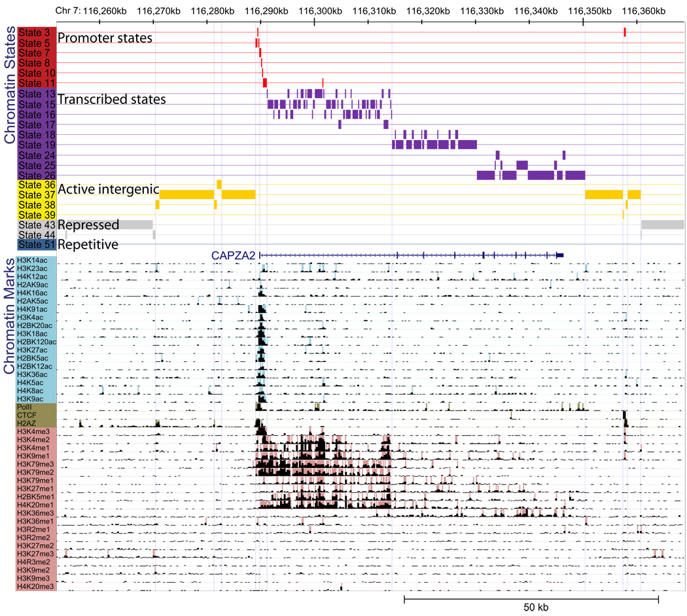Select the H3K14ac track label
This screenshot has height=616, width=687.
33,261
